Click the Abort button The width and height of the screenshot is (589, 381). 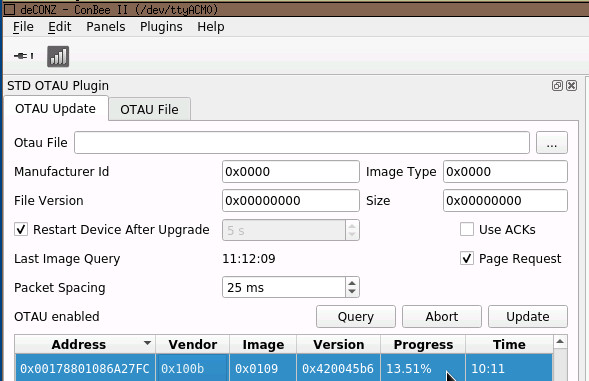click(442, 316)
